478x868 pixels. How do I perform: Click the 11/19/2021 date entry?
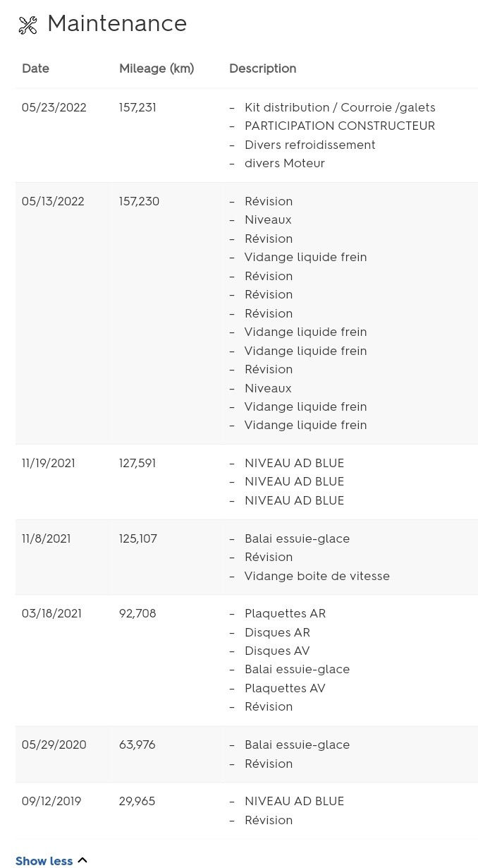coord(49,463)
